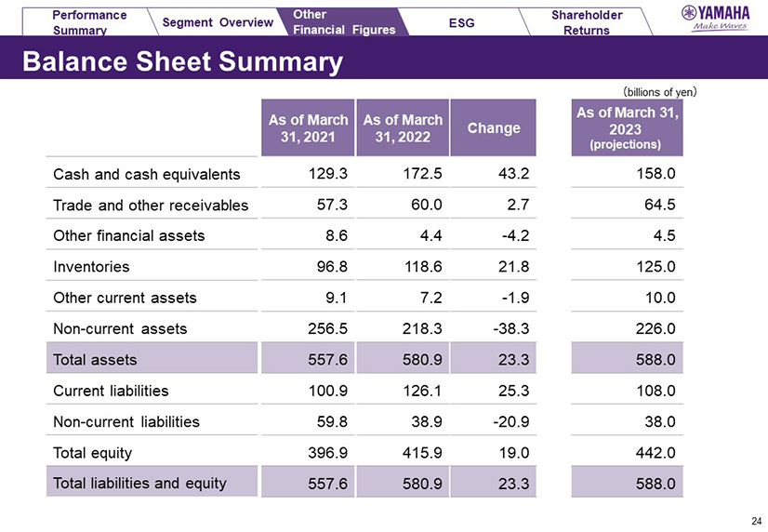Select the Other Financial Figures tab
Screen dimensions: 768x532
pos(343,22)
